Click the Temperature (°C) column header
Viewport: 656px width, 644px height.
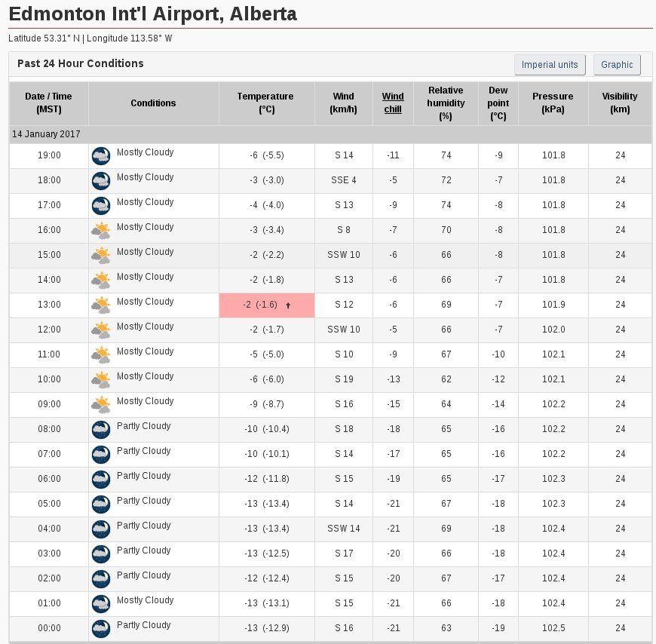pos(266,103)
